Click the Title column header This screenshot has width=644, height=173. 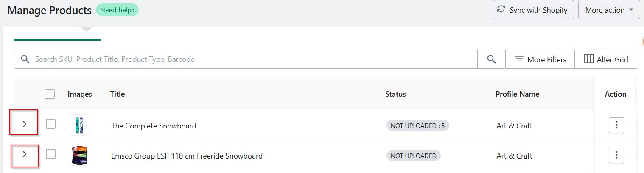[118, 94]
